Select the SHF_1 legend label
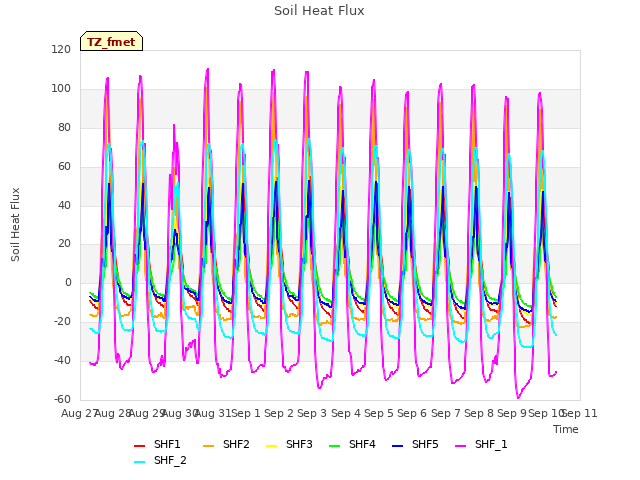Screen dimensions: 640x480 [x=491, y=444]
